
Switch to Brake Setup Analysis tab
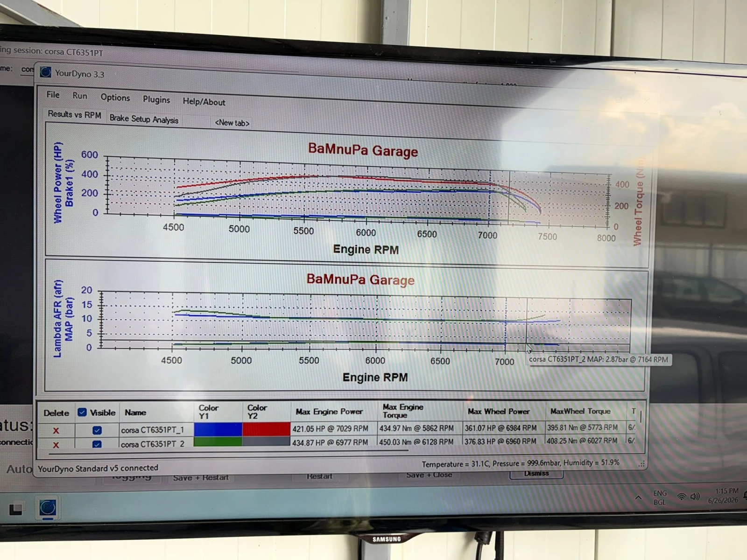click(x=144, y=119)
